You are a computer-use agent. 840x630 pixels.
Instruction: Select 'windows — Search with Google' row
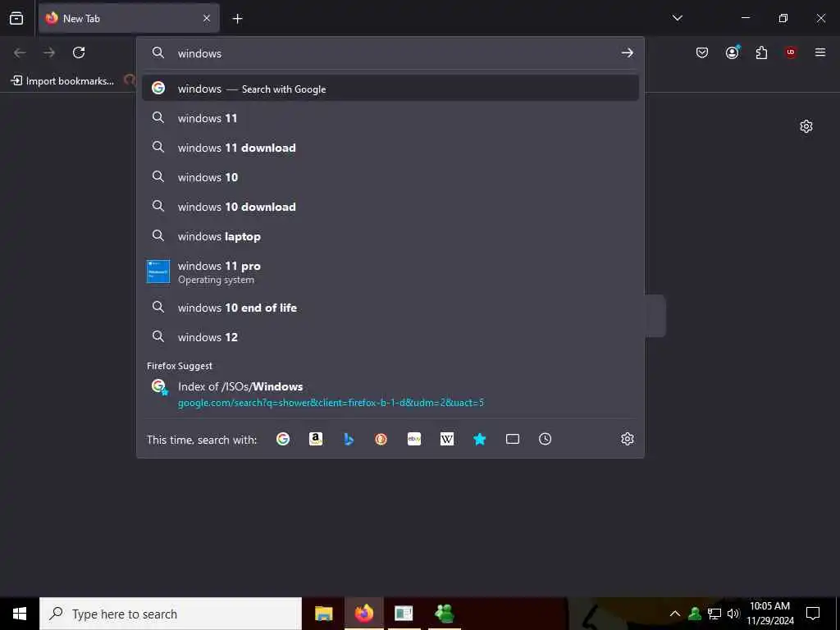[390, 89]
